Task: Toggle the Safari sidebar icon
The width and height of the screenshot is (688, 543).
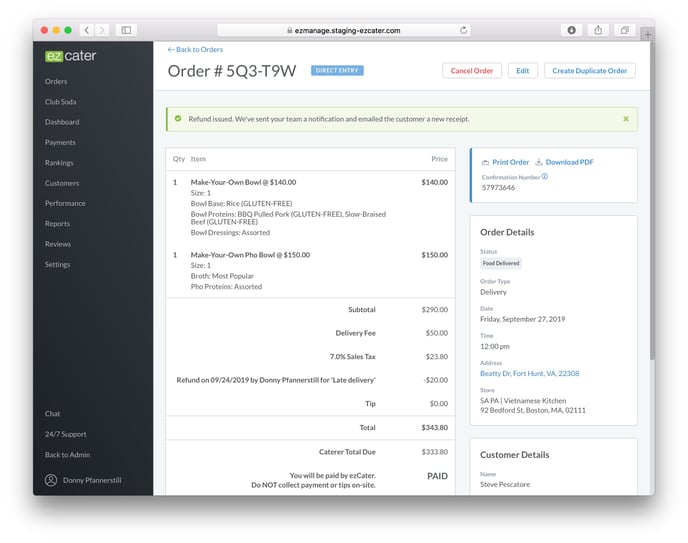Action: pyautogui.click(x=126, y=30)
